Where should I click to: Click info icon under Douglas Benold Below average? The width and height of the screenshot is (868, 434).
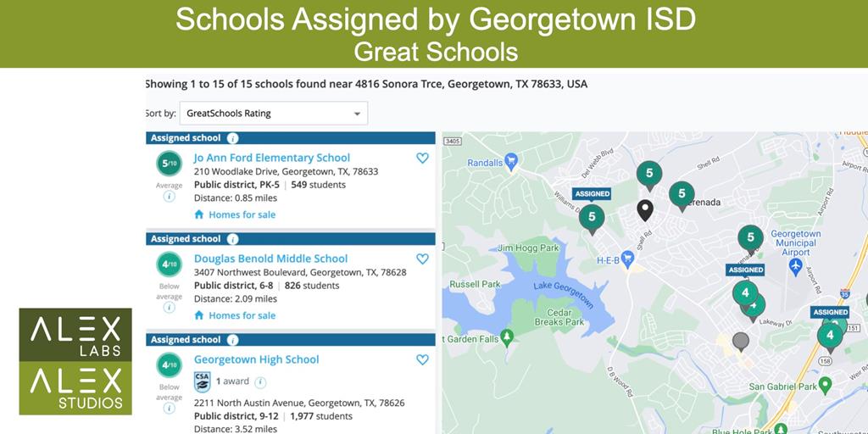(170, 307)
